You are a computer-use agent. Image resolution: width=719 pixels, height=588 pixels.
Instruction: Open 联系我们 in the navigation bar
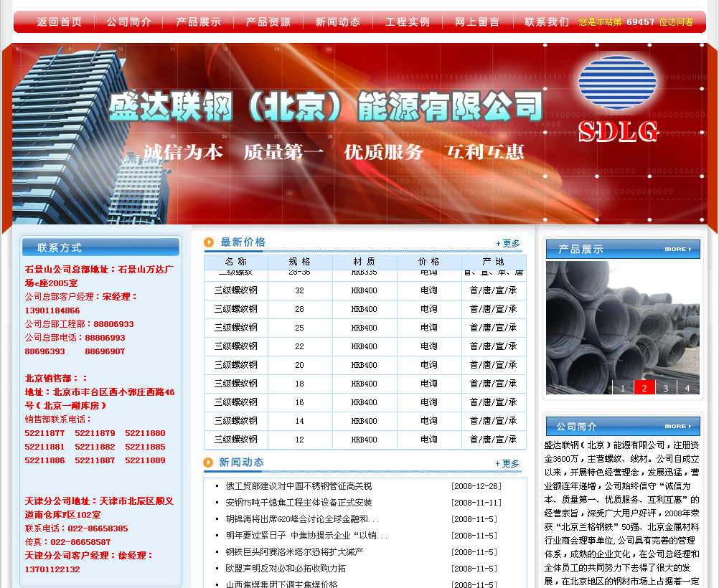pos(547,22)
